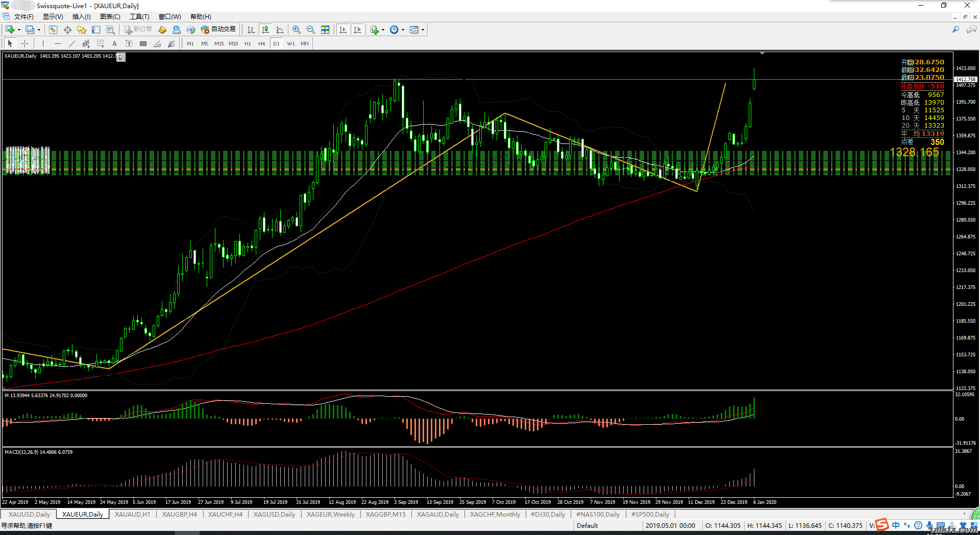
Task: Show the Terminal panel
Action: pos(96,30)
